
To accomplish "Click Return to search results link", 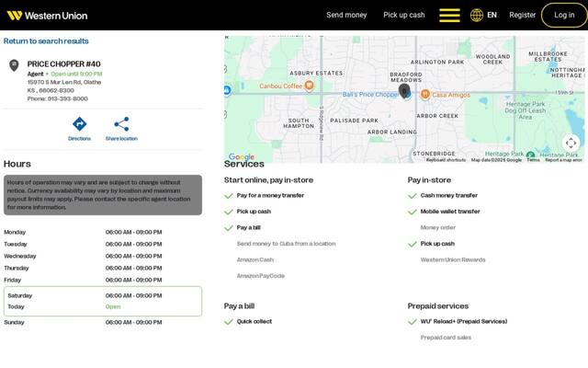I will click(x=46, y=40).
